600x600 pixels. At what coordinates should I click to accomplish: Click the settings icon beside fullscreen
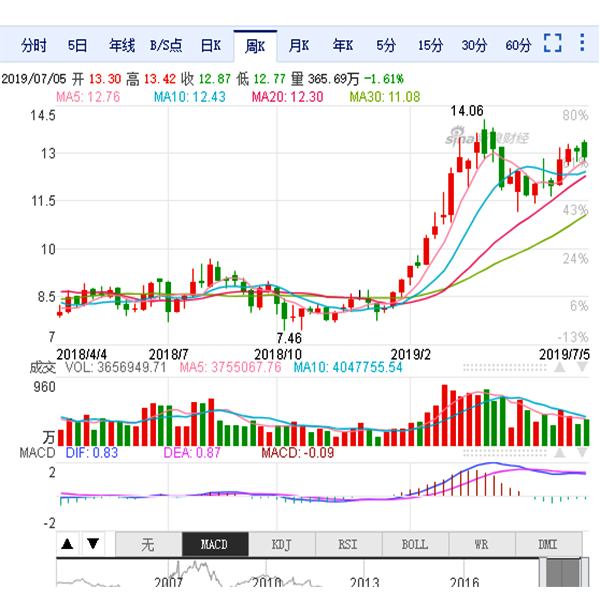pos(583,45)
